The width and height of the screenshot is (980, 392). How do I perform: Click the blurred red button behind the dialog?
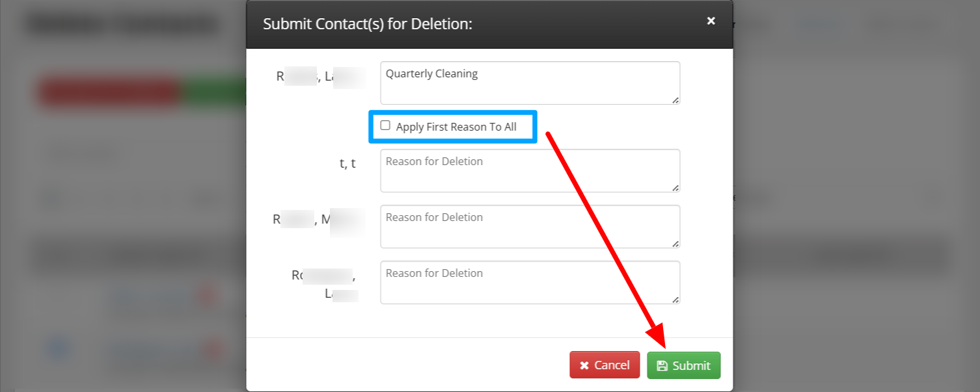[109, 93]
